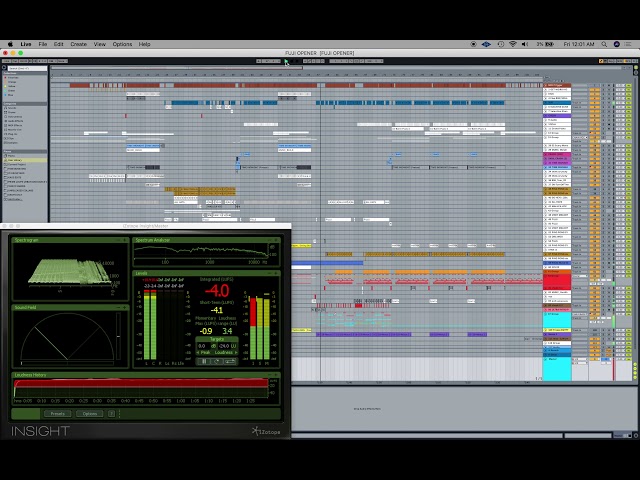This screenshot has height=480, width=640.
Task: Minimize the Spectrum Analyzer panel
Action: coord(270,240)
